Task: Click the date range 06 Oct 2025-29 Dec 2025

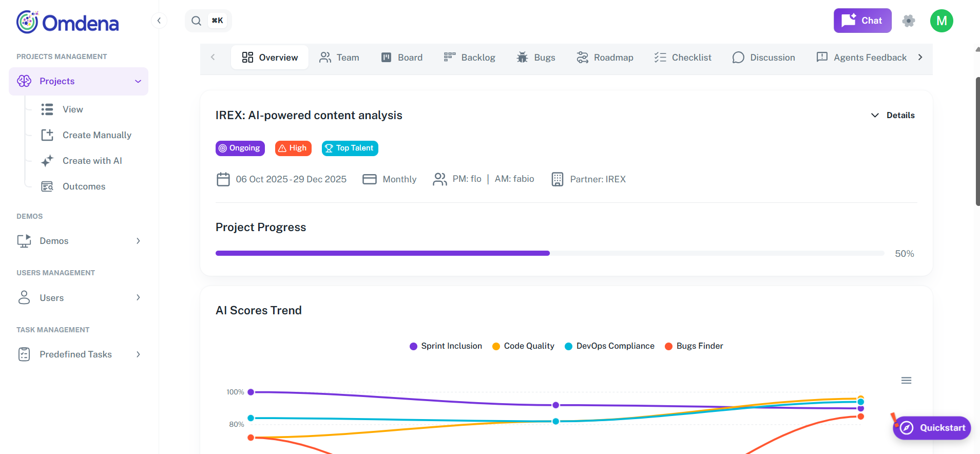Action: (x=291, y=179)
